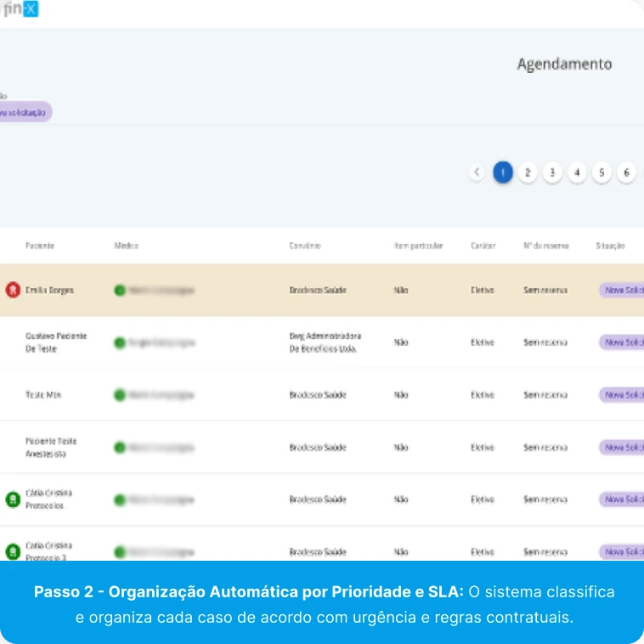Jump to page 4 of results
The width and height of the screenshot is (644, 644).
pos(577,172)
